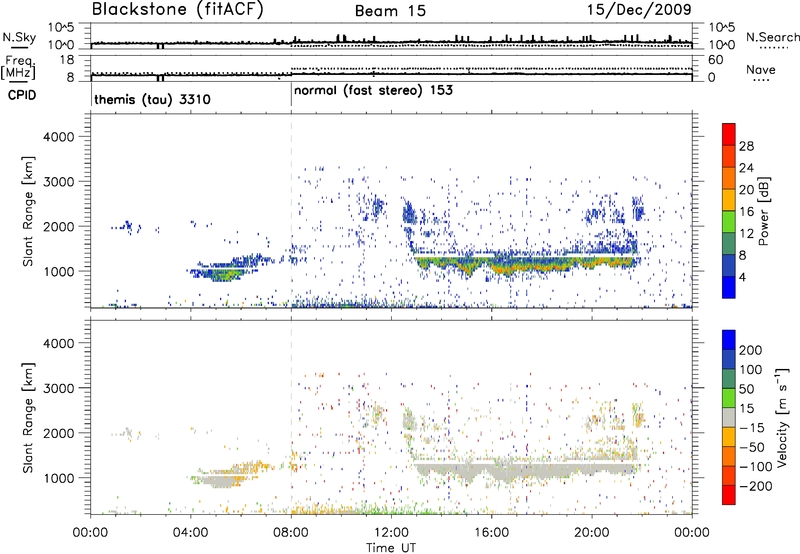The width and height of the screenshot is (800, 554).
Task: Click the 'Time UT' axis label
Action: pos(391,547)
